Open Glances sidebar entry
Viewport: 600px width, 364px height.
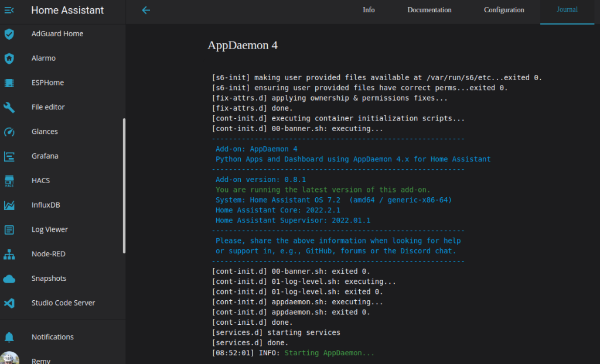pyautogui.click(x=45, y=132)
